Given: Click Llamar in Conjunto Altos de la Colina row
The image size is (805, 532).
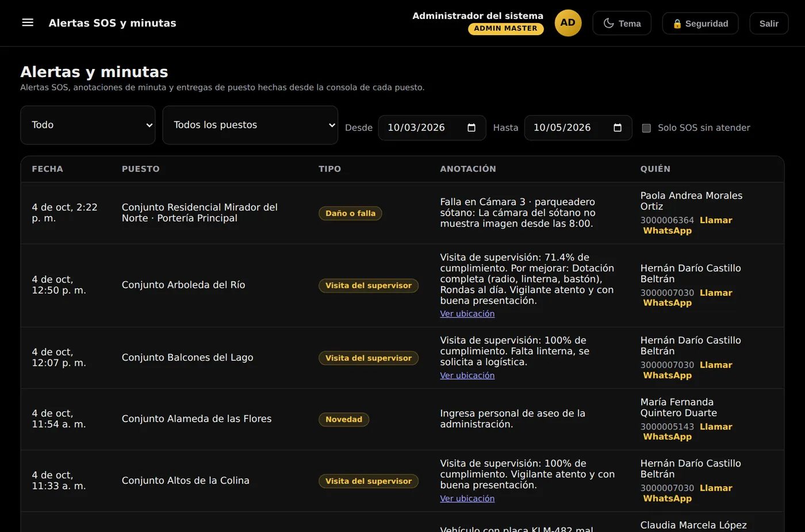Looking at the screenshot, I should (x=716, y=488).
